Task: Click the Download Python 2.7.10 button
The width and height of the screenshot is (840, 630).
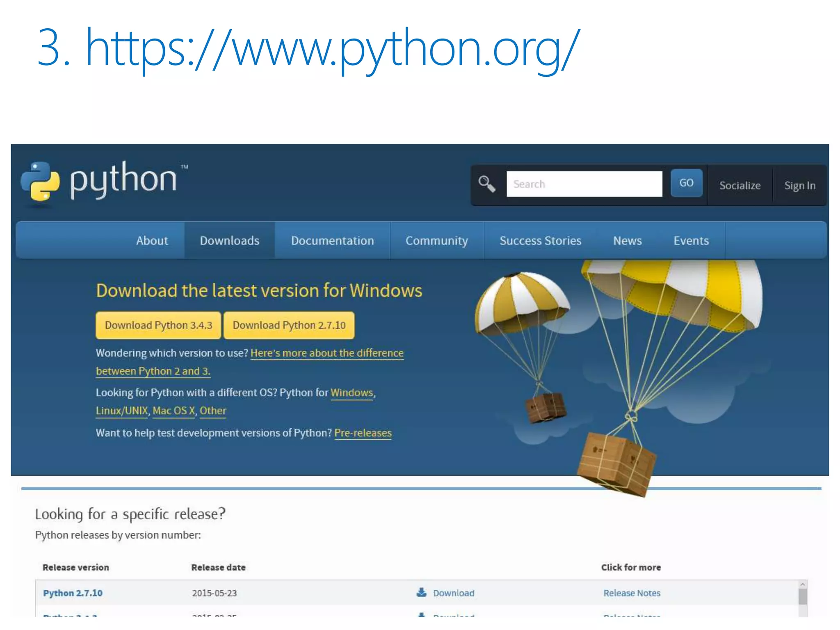Action: (x=289, y=325)
